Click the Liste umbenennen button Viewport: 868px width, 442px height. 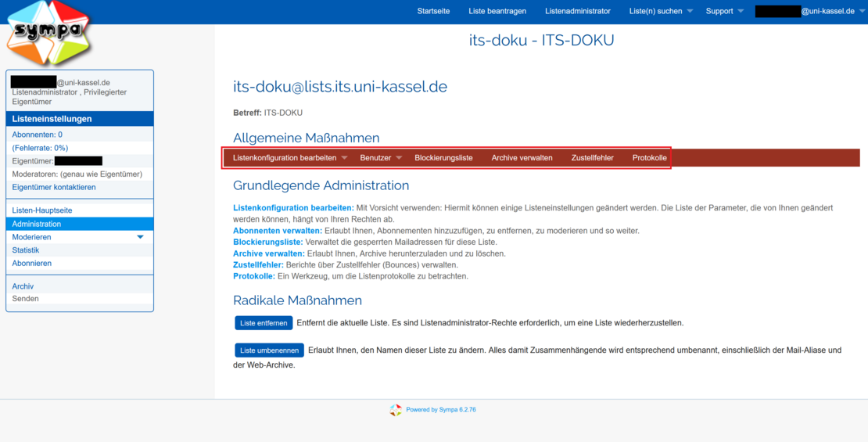tap(270, 350)
